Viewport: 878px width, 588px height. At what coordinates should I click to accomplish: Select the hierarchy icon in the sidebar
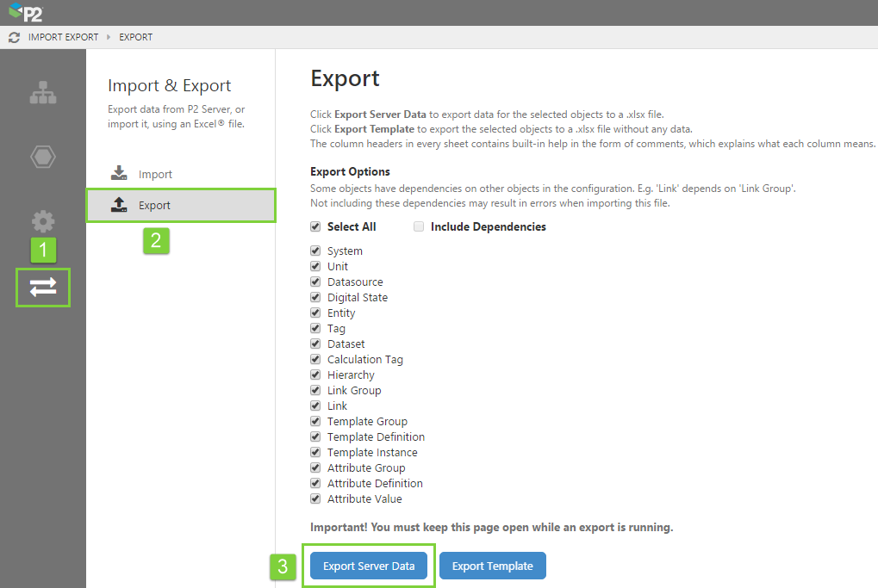point(42,92)
